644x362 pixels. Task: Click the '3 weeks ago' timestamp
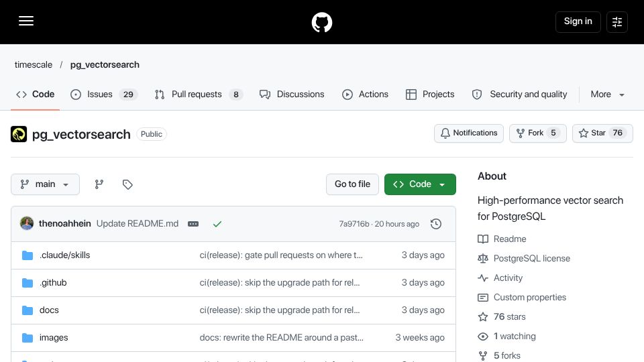click(x=420, y=338)
